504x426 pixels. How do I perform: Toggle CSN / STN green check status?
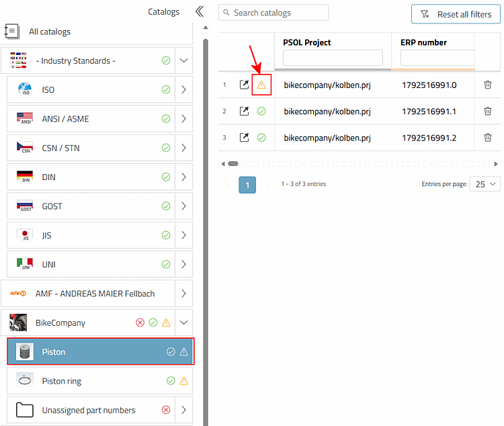[x=166, y=148]
